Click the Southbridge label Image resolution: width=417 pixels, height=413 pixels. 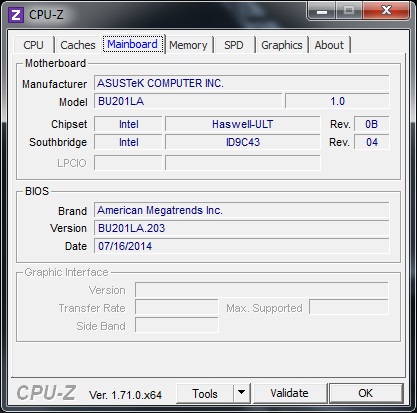[58, 142]
